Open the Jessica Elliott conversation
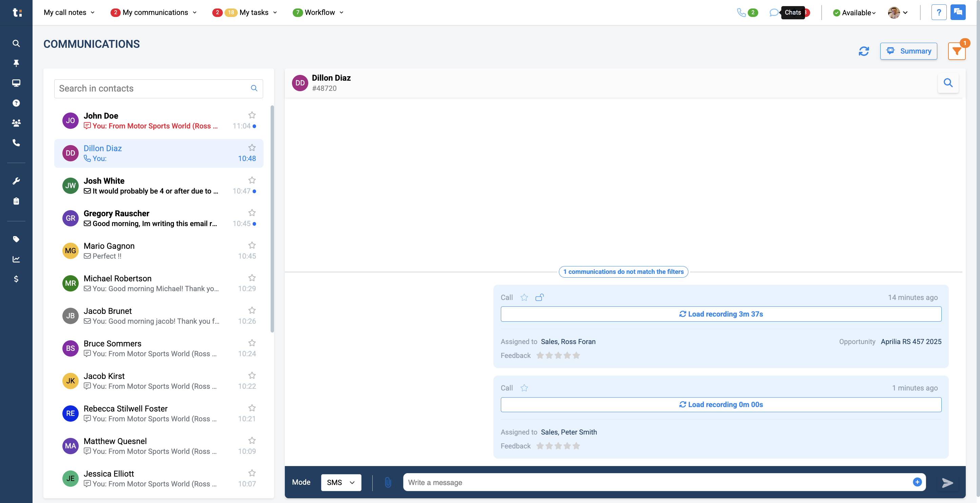Image resolution: width=980 pixels, height=503 pixels. pyautogui.click(x=159, y=478)
